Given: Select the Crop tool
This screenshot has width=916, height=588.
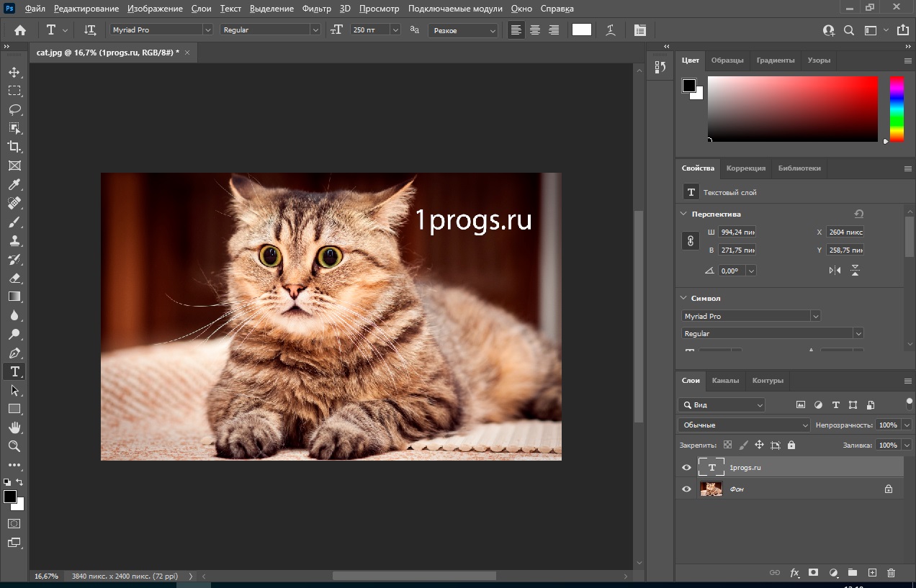Looking at the screenshot, I should 14,147.
